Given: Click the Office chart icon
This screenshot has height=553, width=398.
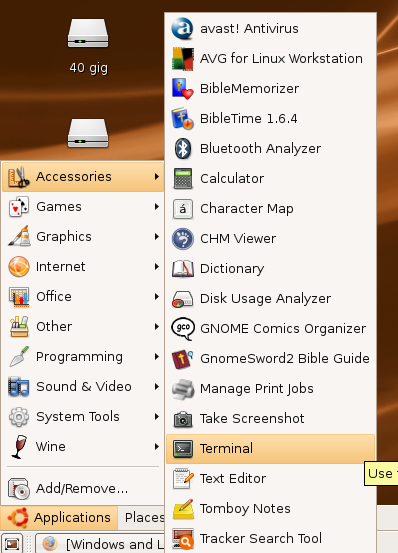Looking at the screenshot, I should (19, 296).
